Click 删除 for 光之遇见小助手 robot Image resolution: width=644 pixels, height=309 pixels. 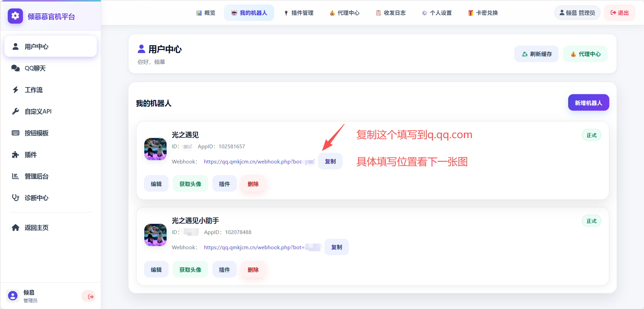click(253, 270)
